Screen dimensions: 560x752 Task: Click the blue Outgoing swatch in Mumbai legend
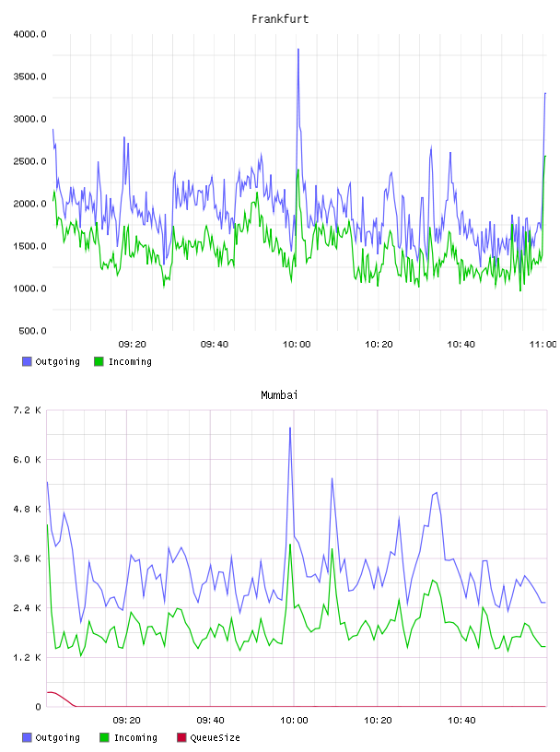[x=27, y=737]
